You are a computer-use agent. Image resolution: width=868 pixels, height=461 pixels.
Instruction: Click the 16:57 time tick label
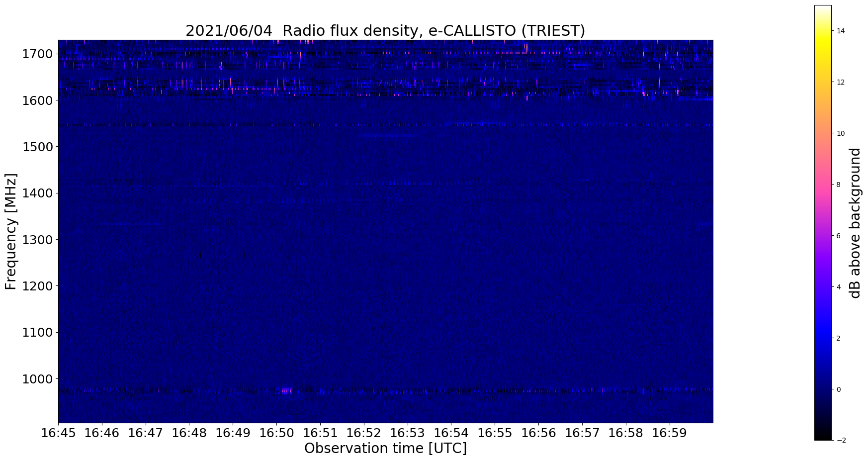point(582,433)
